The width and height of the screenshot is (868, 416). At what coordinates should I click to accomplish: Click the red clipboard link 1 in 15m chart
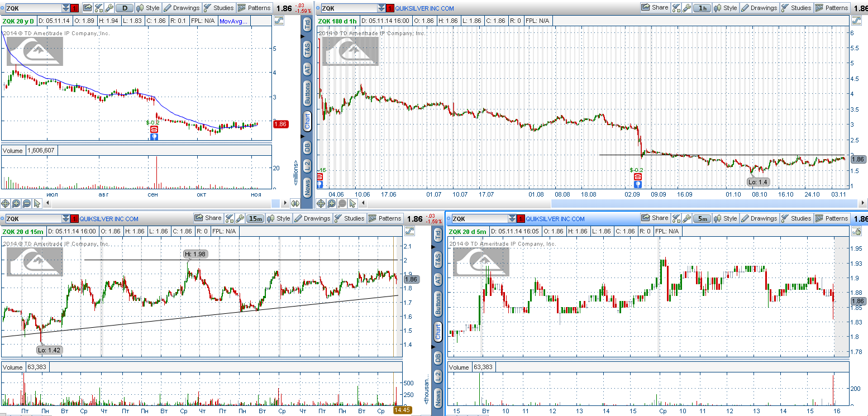click(x=75, y=218)
